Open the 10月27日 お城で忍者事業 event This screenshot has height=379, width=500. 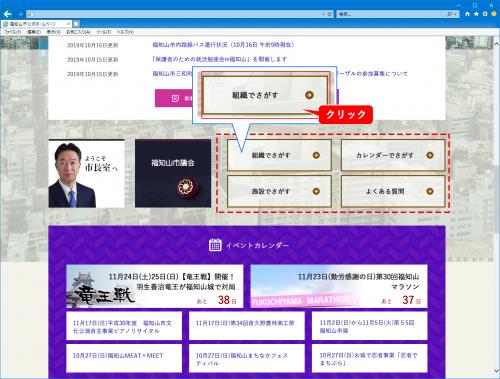[370, 358]
